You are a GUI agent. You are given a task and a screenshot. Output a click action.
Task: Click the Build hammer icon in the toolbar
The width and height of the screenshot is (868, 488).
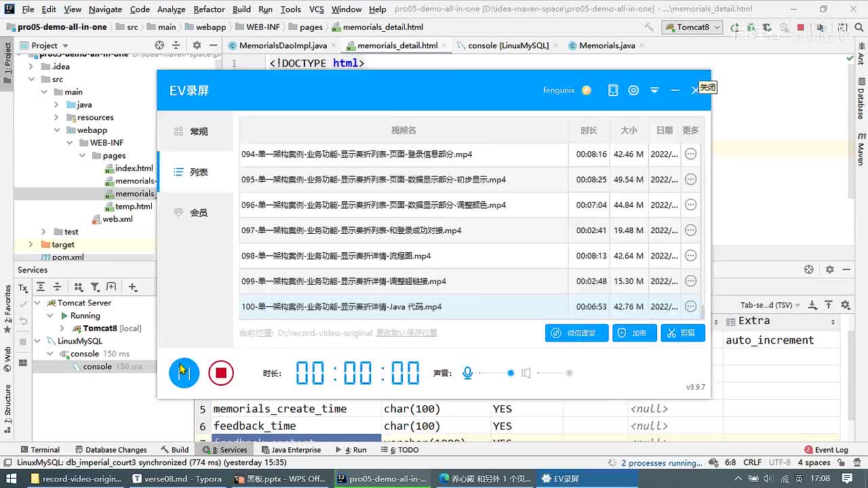pyautogui.click(x=649, y=27)
